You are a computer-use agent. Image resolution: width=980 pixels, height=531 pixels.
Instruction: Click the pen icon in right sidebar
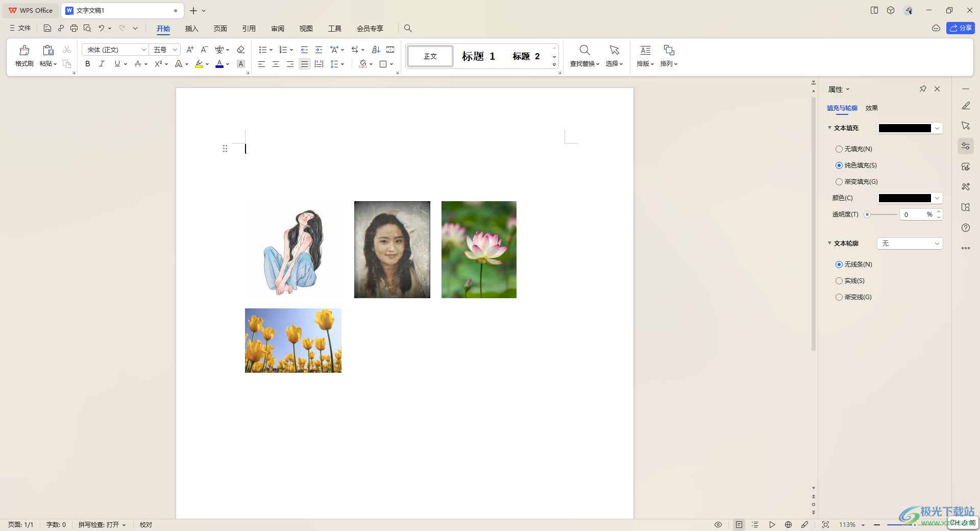tap(966, 105)
